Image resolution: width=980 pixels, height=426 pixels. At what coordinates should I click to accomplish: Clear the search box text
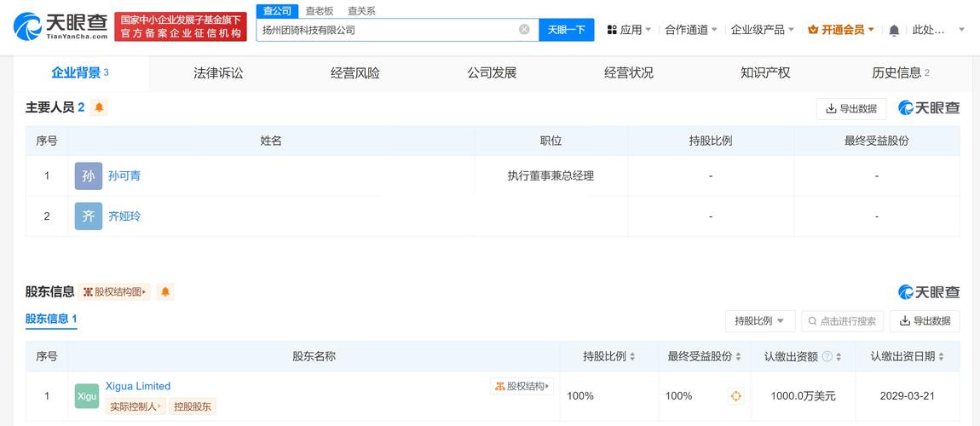tap(524, 29)
